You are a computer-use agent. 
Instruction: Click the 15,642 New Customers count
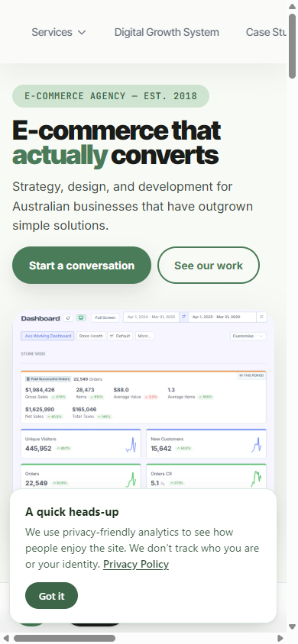point(161,449)
